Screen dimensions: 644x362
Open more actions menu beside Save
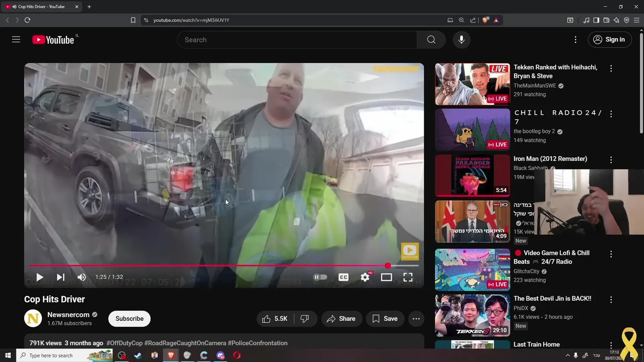(416, 319)
